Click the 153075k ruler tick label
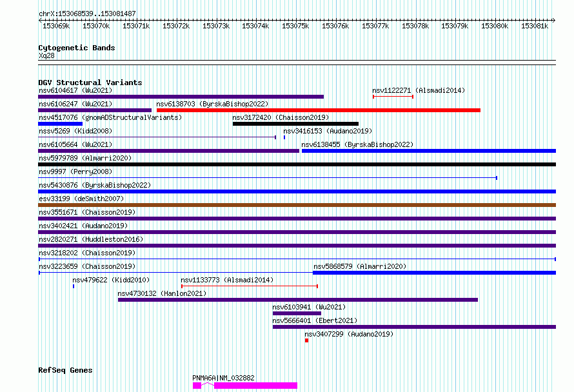The image size is (574, 392). (x=295, y=26)
